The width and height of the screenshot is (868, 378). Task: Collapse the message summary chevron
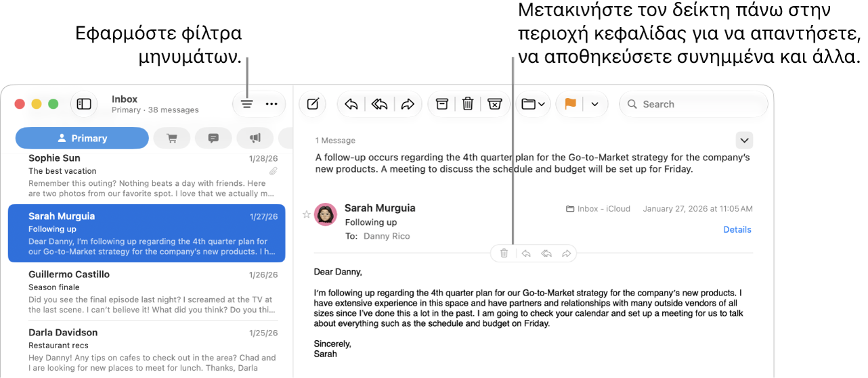(744, 140)
